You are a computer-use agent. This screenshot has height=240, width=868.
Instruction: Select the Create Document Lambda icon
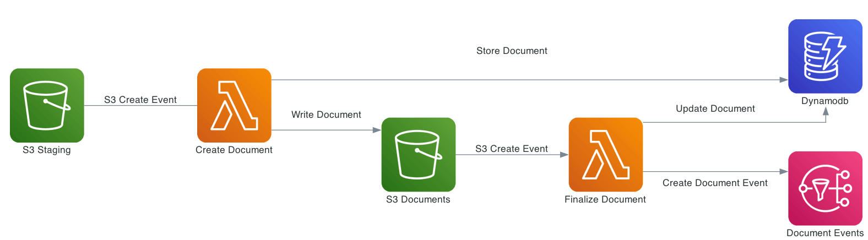point(234,105)
